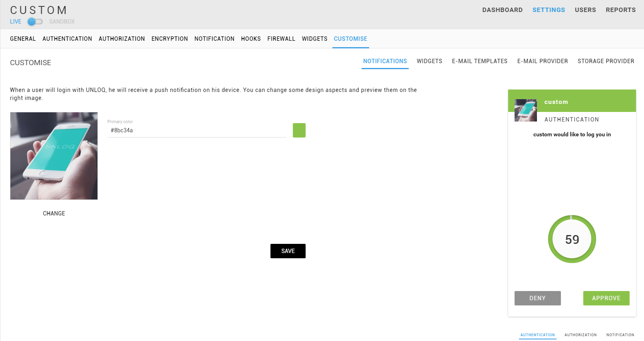Select the Customise tab
Image resolution: width=644 pixels, height=341 pixels.
[x=350, y=39]
